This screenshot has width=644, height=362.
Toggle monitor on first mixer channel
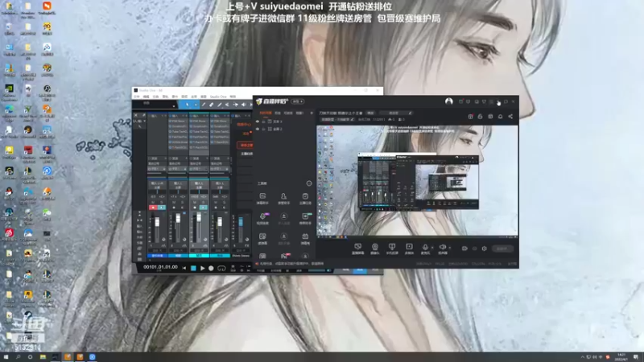pyautogui.click(x=162, y=208)
